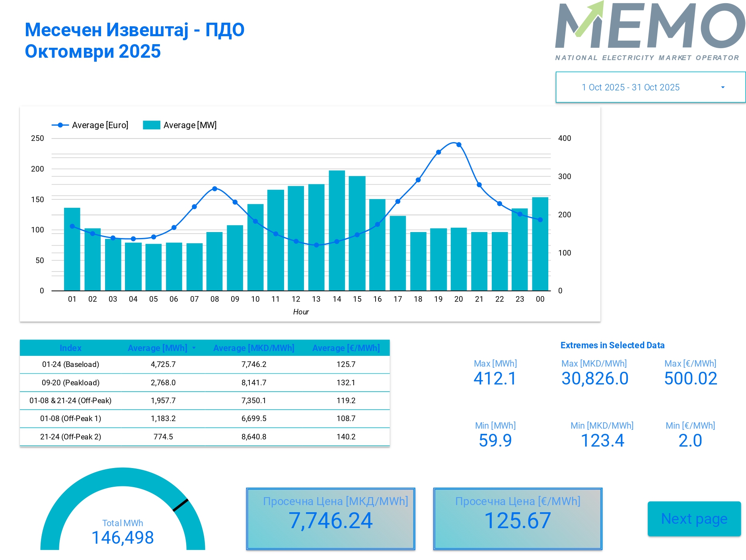Viewport: 746px width, 560px height.
Task: Click the Index column header
Action: pyautogui.click(x=70, y=348)
